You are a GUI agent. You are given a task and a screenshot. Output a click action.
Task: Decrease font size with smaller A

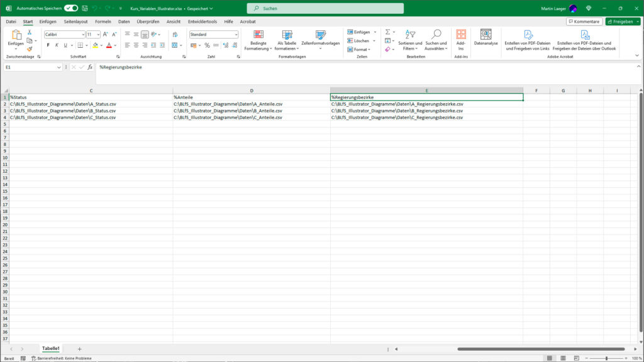click(x=114, y=35)
